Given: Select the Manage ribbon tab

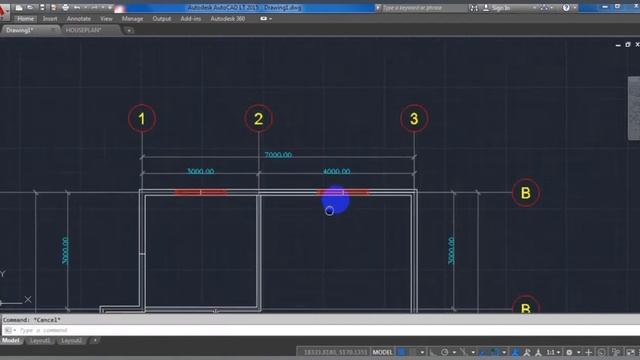Looking at the screenshot, I should click(x=132, y=19).
